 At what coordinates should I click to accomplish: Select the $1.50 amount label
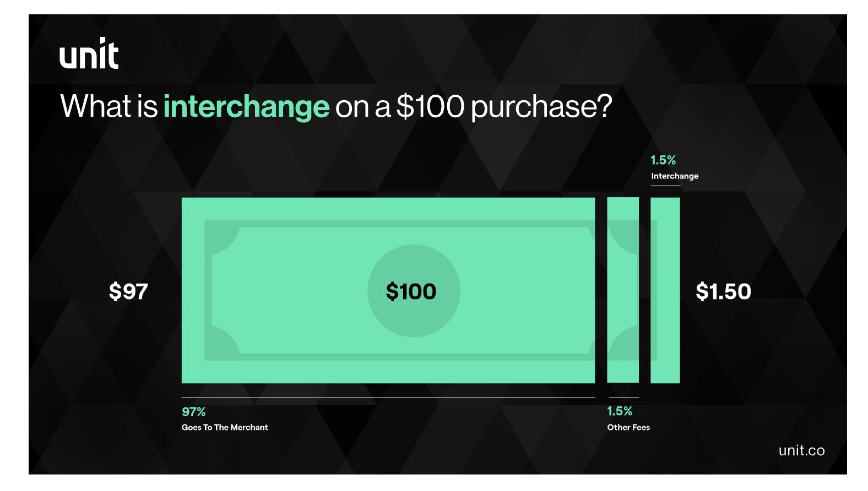click(723, 291)
